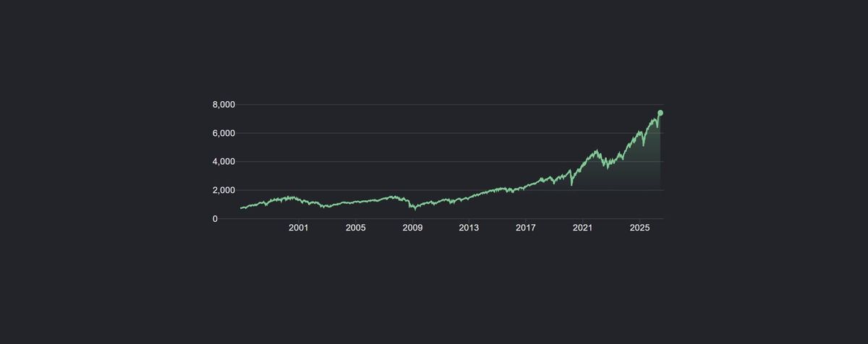This screenshot has width=868, height=344.
Task: Click the green endpoint marker on the chart
Action: point(660,113)
